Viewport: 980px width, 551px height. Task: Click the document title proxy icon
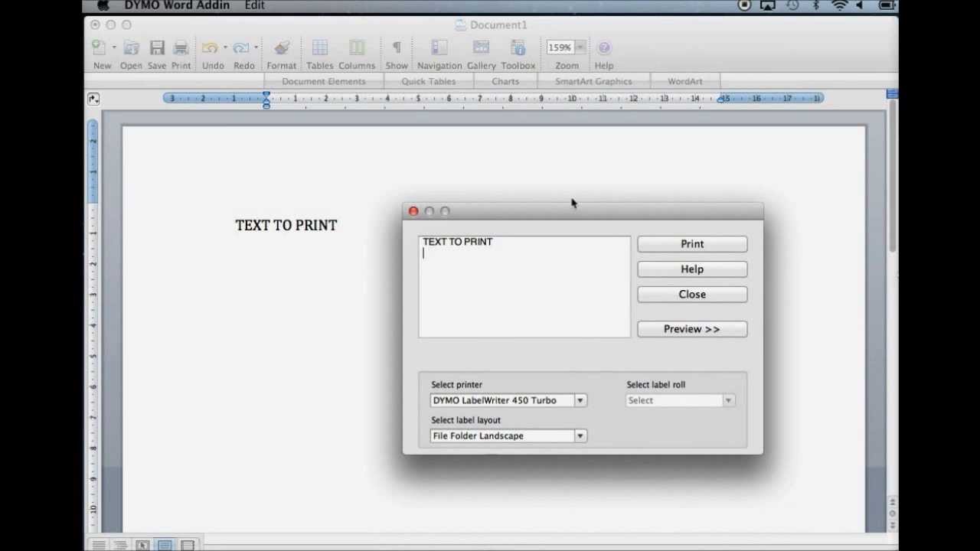(461, 25)
